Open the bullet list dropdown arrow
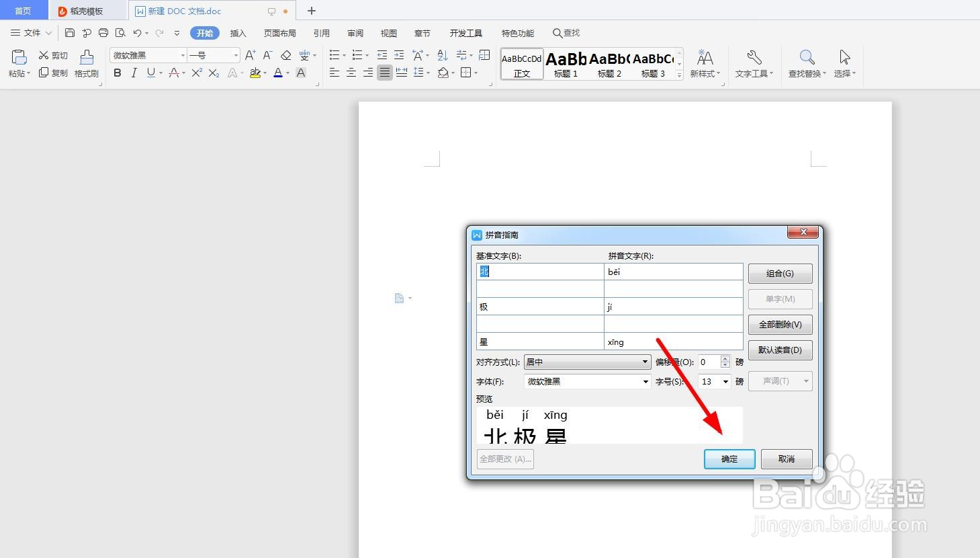Screen dimensions: 980x558 [x=345, y=55]
